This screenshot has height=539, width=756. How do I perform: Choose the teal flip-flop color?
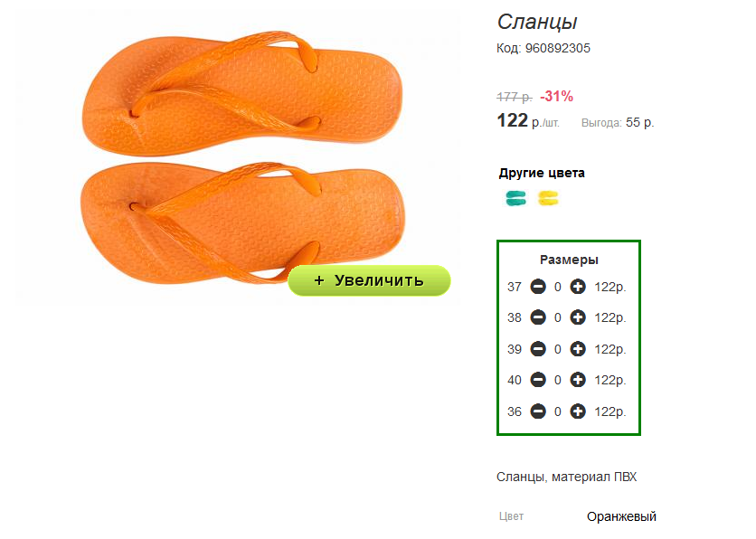(x=515, y=198)
